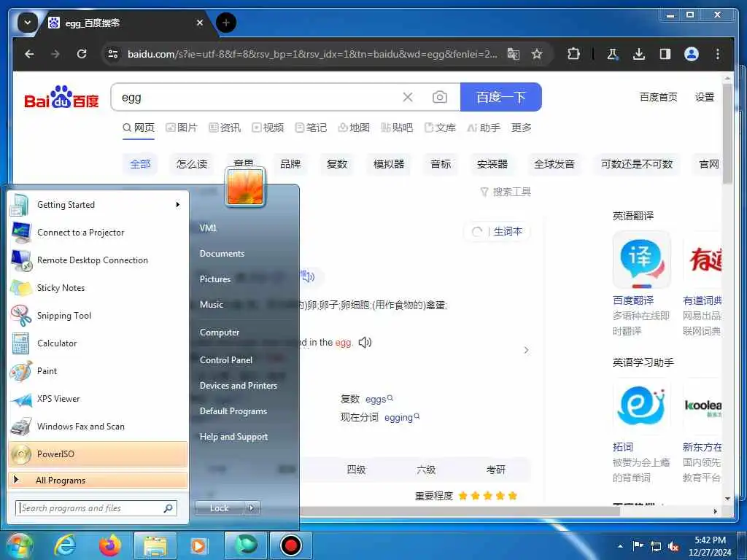
Task: Click the Tuoci snail app icon
Action: pyautogui.click(x=641, y=406)
